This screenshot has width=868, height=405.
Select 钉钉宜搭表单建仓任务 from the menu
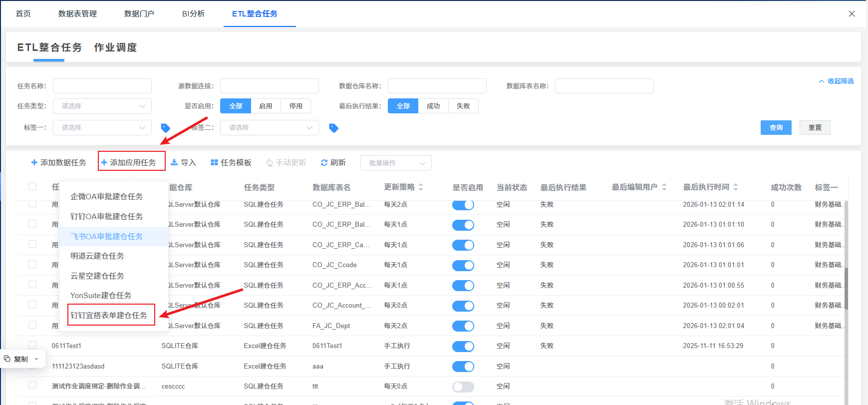click(x=109, y=315)
